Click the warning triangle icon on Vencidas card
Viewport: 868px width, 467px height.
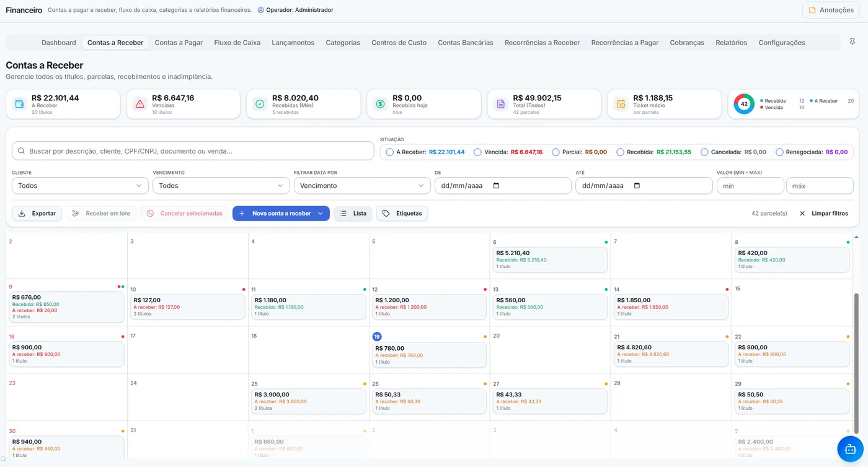139,104
